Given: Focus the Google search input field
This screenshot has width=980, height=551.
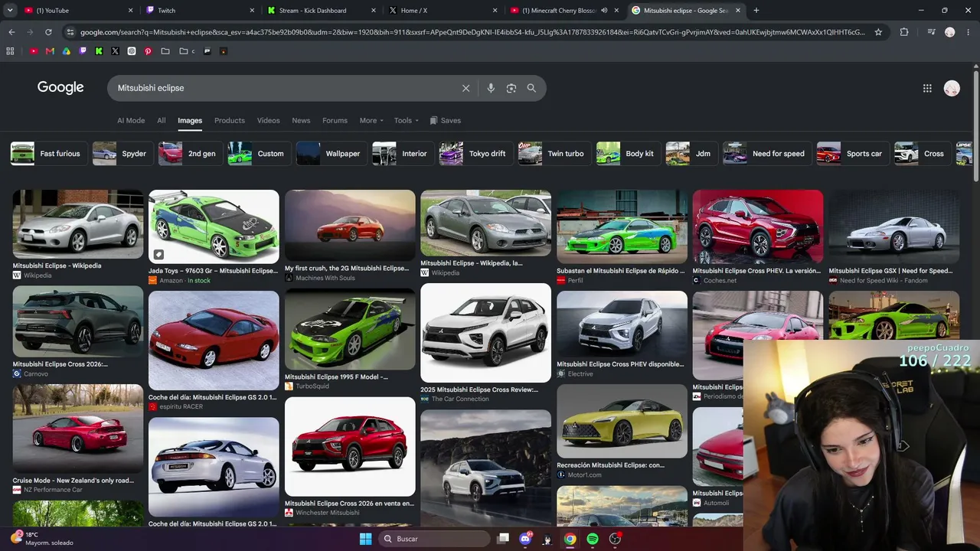Looking at the screenshot, I should (283, 88).
